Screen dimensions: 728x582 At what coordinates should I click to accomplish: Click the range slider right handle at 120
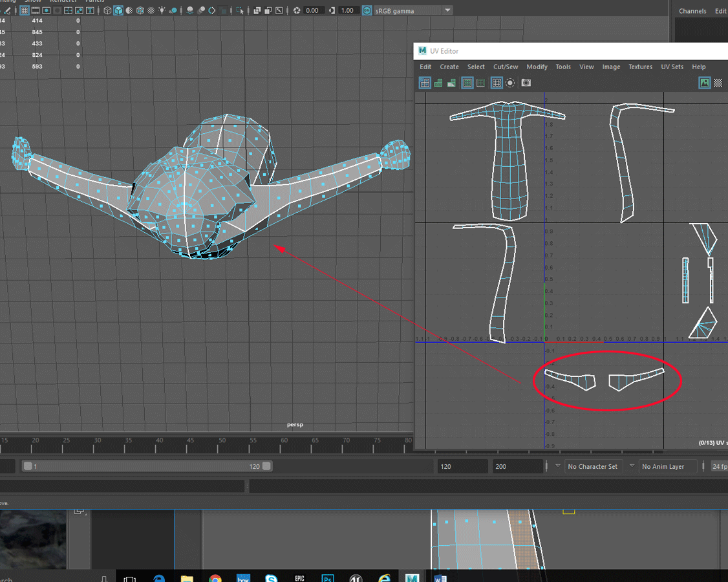pos(266,466)
